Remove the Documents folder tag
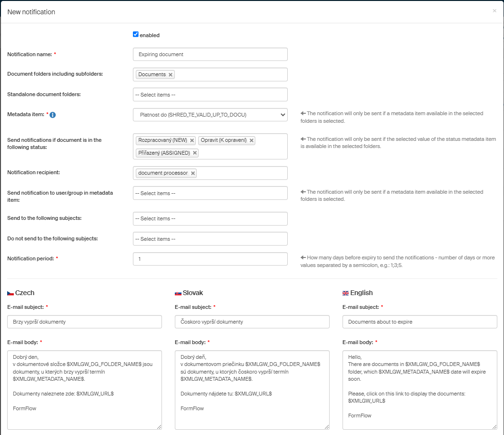 [171, 75]
